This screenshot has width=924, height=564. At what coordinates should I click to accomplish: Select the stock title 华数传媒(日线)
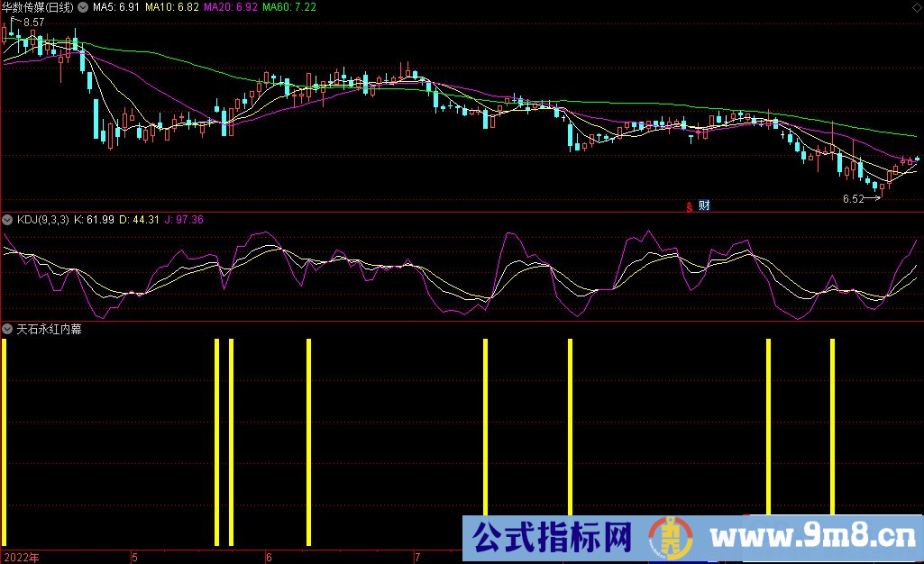[38, 7]
